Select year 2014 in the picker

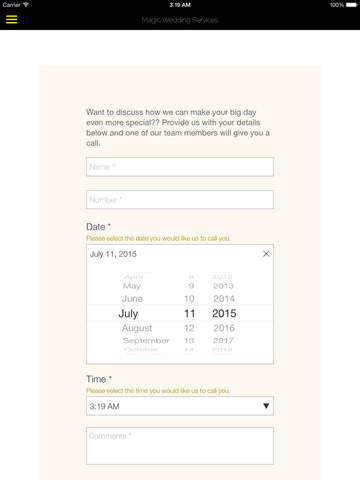(224, 299)
